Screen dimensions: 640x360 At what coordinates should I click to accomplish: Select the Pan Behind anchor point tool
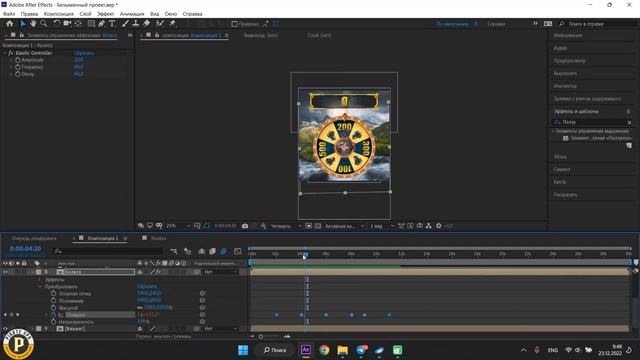78,24
